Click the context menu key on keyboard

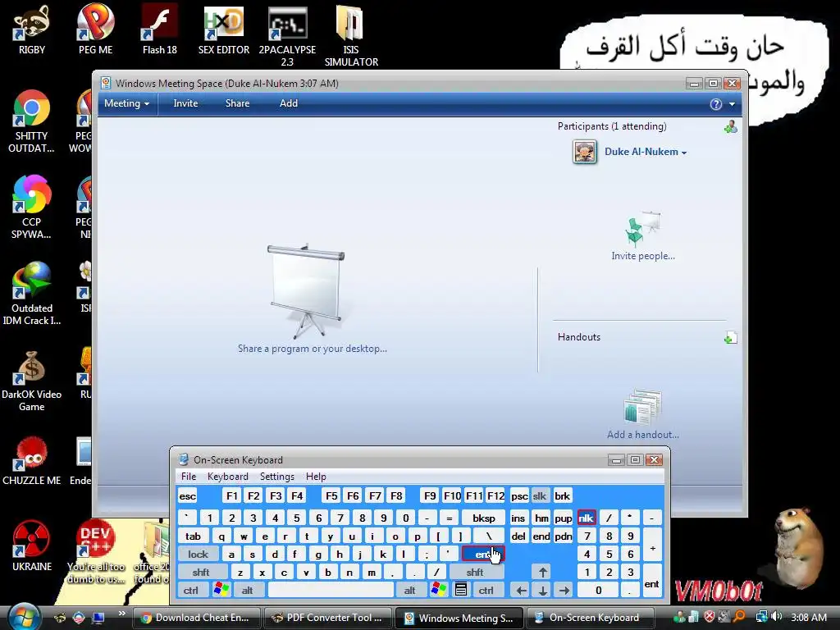pyautogui.click(x=461, y=590)
